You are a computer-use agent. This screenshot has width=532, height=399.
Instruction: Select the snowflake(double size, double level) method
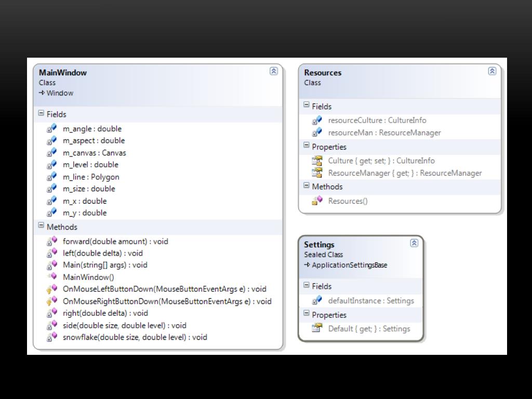coord(135,337)
